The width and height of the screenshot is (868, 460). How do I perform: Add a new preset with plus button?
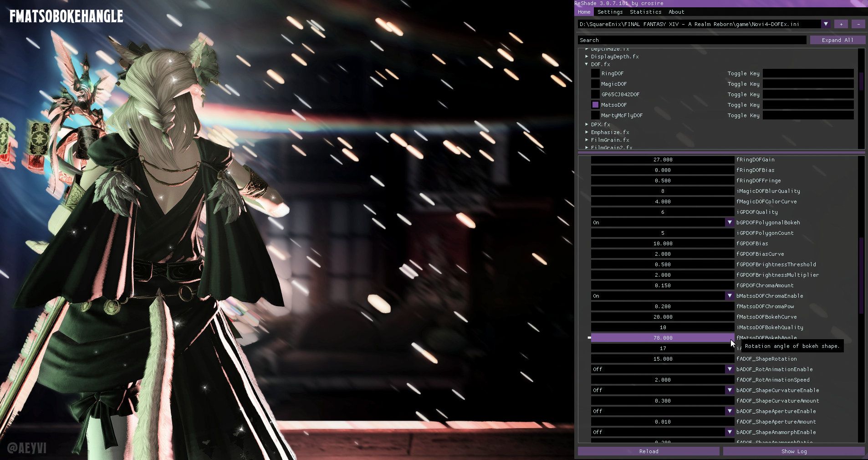pyautogui.click(x=841, y=24)
